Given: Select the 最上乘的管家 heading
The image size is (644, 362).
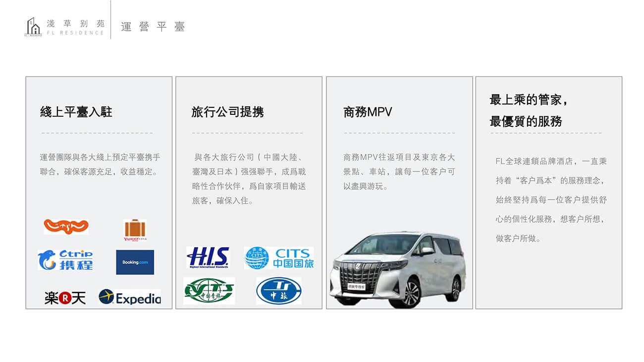Looking at the screenshot, I should click(529, 100).
